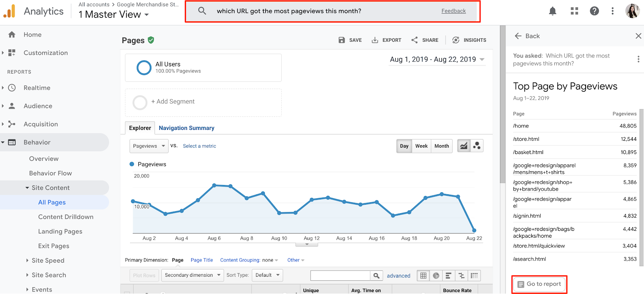The width and height of the screenshot is (644, 294).
Task: Switch to the pie chart percentage view
Action: point(436,275)
